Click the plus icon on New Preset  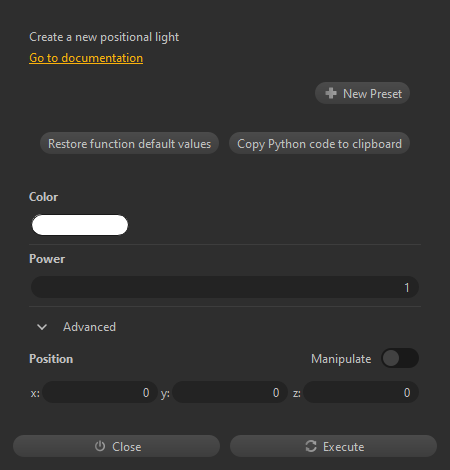click(331, 93)
